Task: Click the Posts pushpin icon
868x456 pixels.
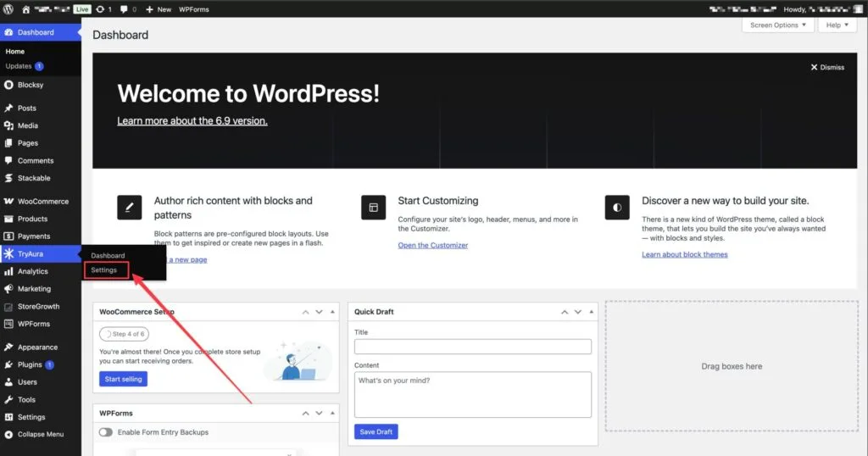Action: pyautogui.click(x=8, y=108)
